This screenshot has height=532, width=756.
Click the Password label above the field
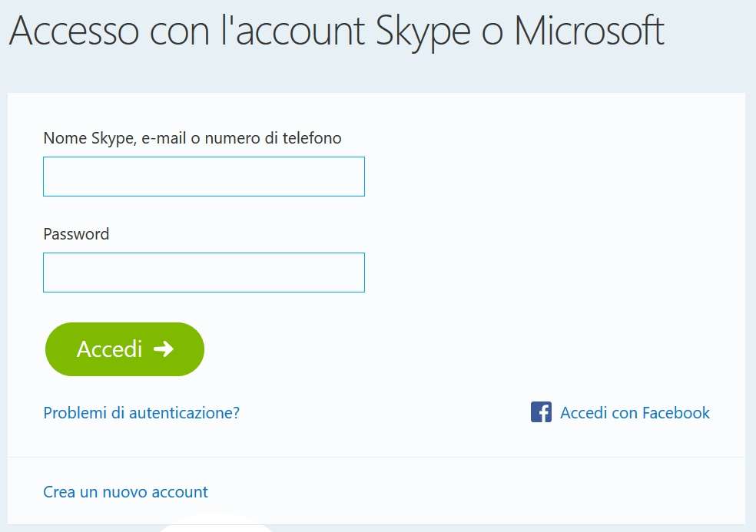point(76,234)
